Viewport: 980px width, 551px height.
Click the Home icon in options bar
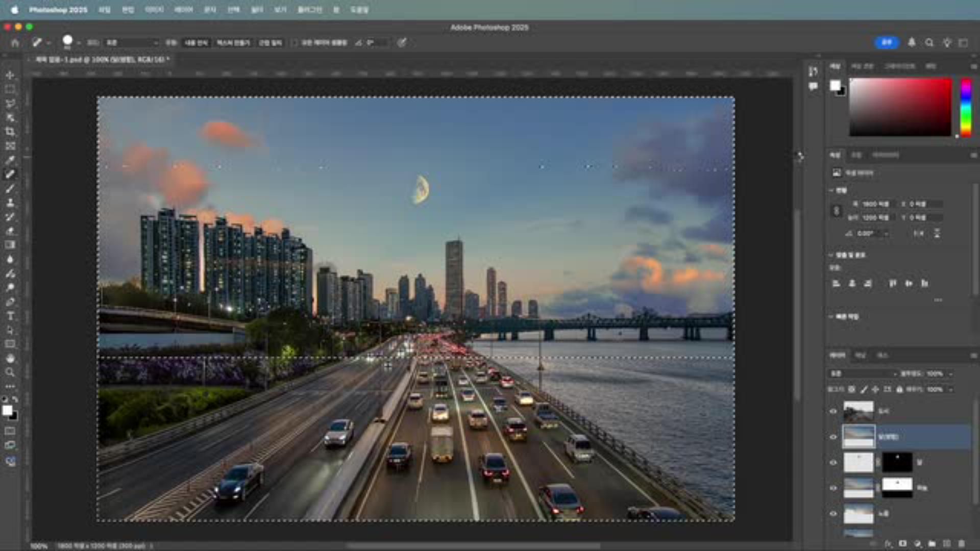(15, 43)
